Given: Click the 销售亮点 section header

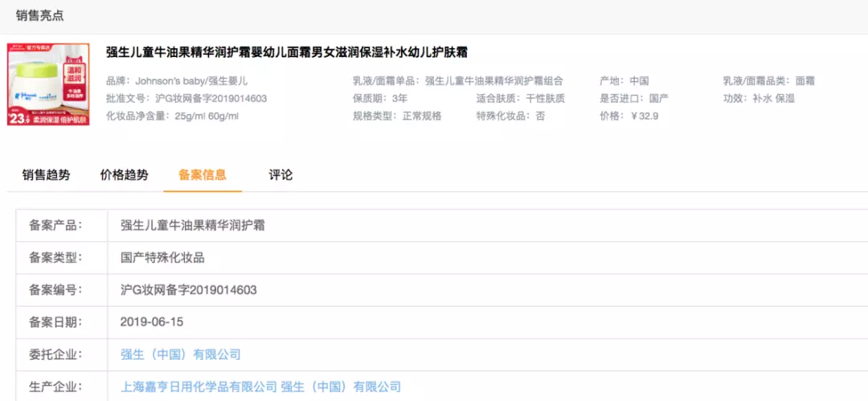Looking at the screenshot, I should coord(40,15).
